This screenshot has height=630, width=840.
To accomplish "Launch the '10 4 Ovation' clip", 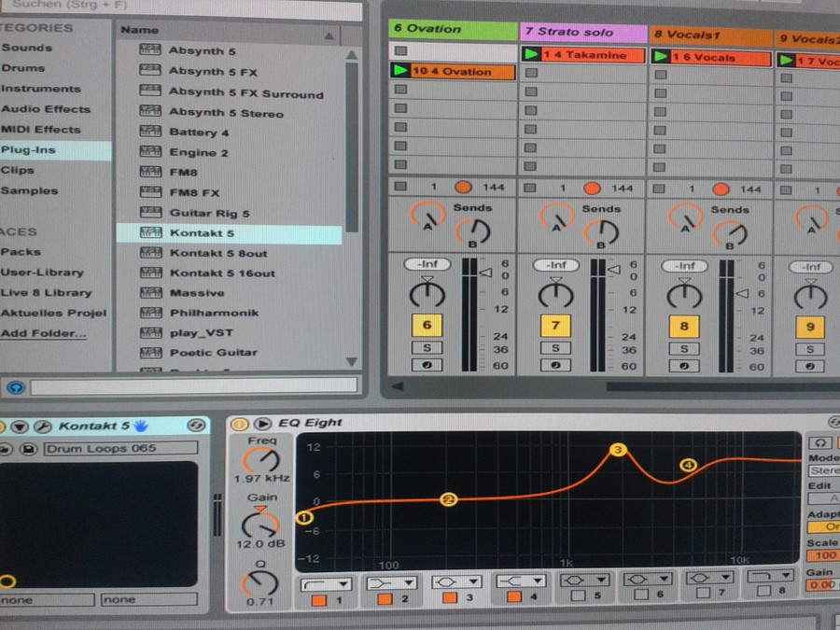I will click(400, 71).
